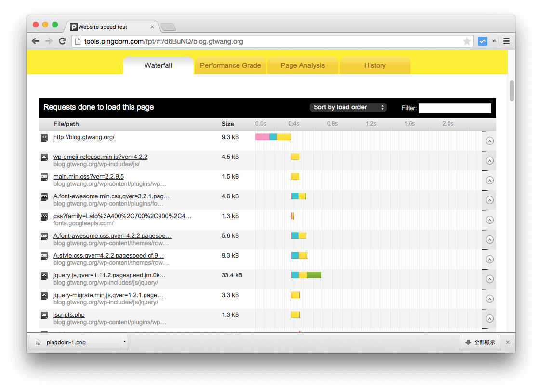The width and height of the screenshot is (542, 392).
Task: Switch to the Performance Grade tab
Action: coord(230,65)
